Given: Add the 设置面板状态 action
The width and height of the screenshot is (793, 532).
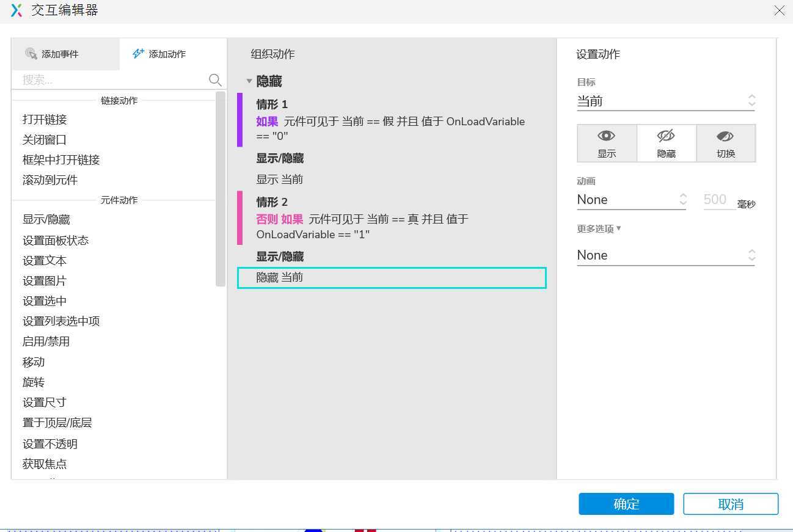Looking at the screenshot, I should [x=56, y=241].
